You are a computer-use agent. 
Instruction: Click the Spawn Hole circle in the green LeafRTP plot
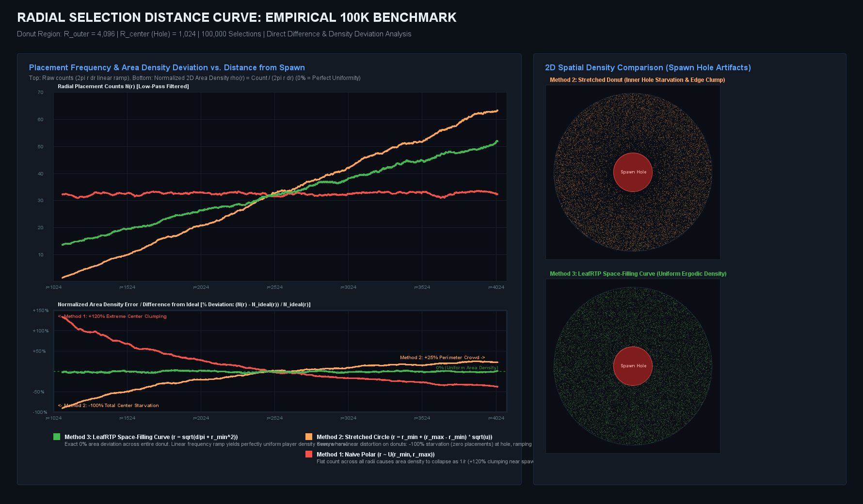pyautogui.click(x=633, y=366)
